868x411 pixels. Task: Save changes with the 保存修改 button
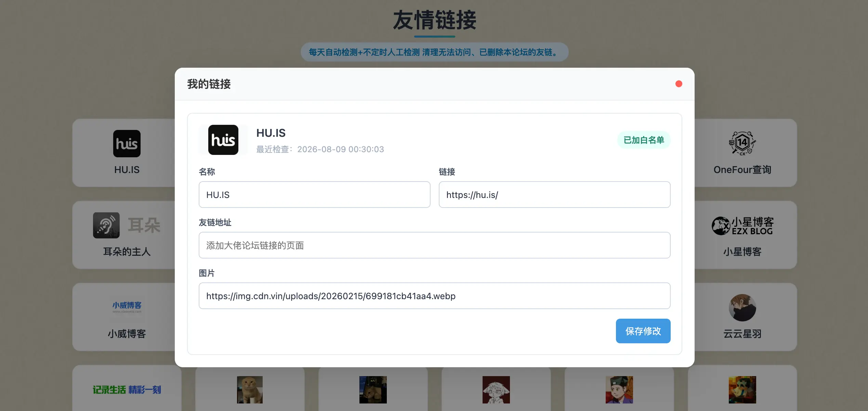click(643, 331)
